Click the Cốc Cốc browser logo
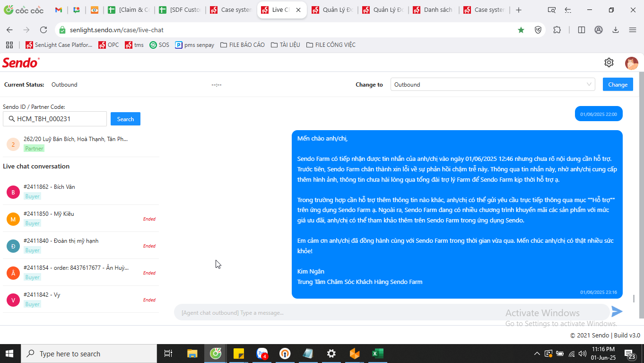This screenshot has height=363, width=644. (24, 10)
